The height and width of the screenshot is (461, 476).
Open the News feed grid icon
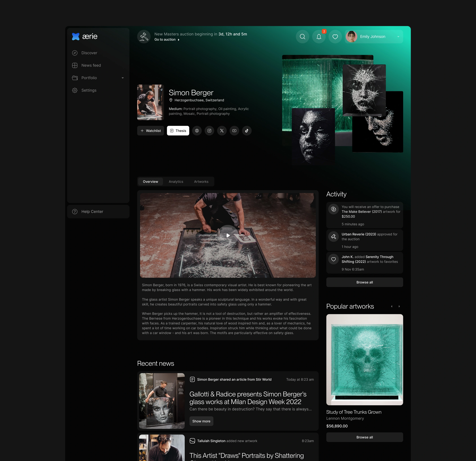(75, 65)
